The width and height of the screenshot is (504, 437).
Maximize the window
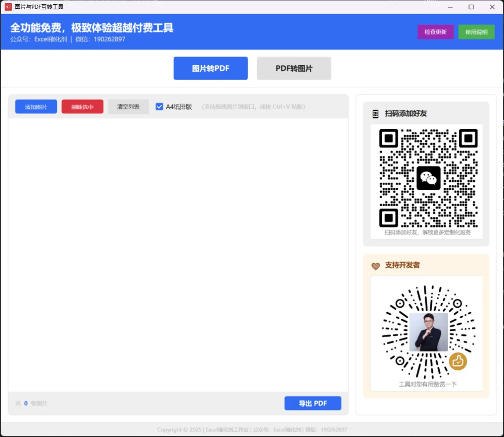tap(471, 7)
